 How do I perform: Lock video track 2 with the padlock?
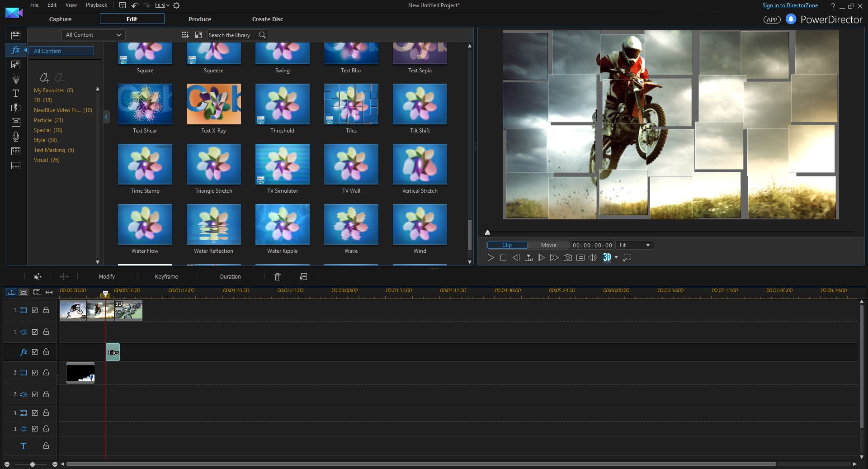[x=46, y=373]
